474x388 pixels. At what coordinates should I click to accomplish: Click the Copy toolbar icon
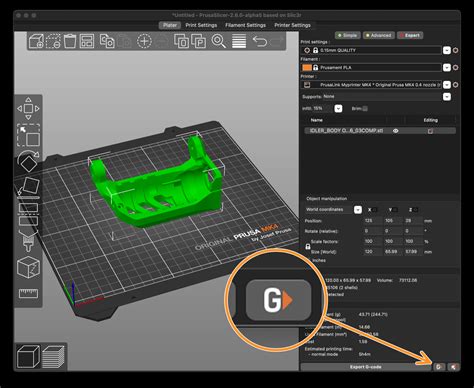pos(107,42)
